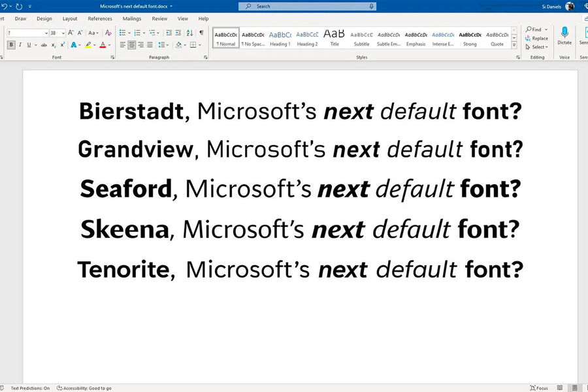Click Line and Paragraph Spacing icon
The height and width of the screenshot is (392, 588).
161,45
